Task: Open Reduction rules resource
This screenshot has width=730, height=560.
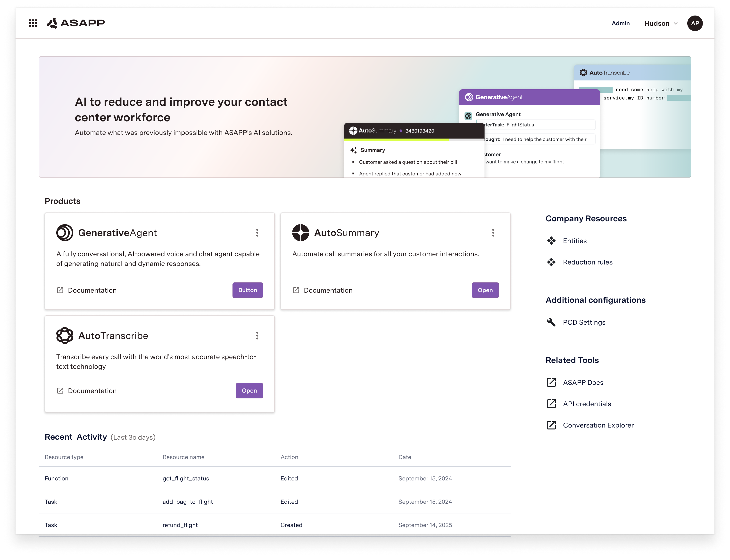Action: [588, 262]
